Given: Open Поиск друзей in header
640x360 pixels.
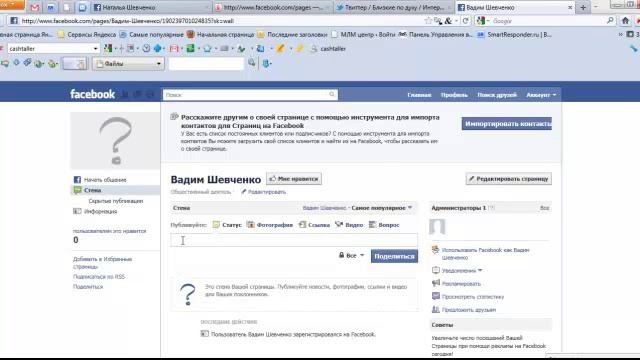Looking at the screenshot, I should pos(497,95).
